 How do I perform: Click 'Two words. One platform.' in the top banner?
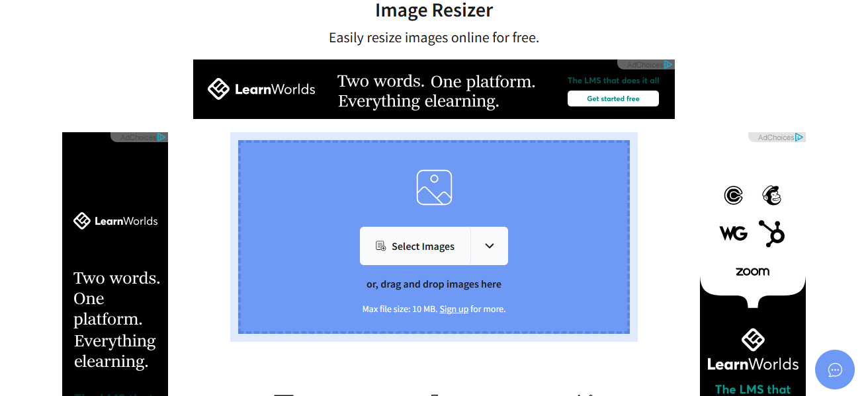[437, 82]
